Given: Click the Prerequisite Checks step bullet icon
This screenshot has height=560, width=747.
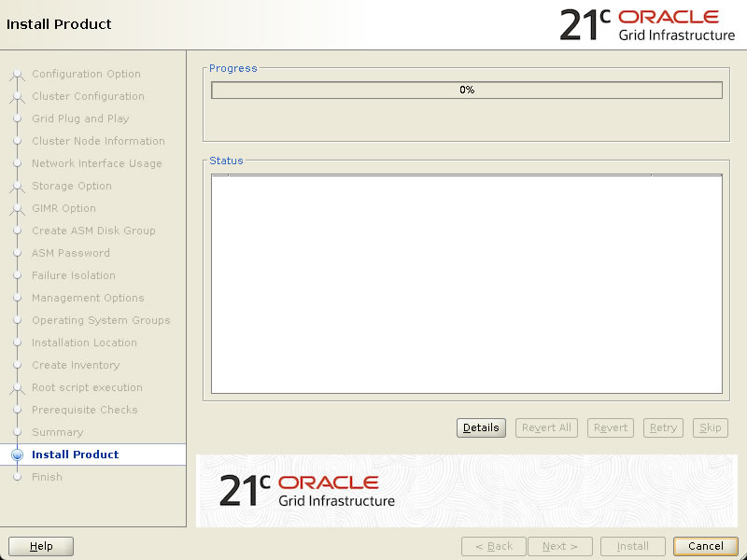Looking at the screenshot, I should point(17,410).
